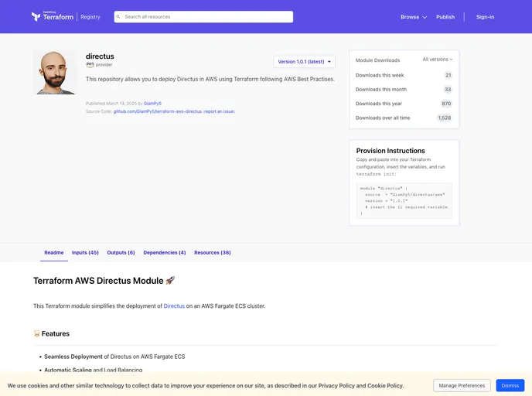Open the Publish menu item
532x396 pixels.
point(445,17)
